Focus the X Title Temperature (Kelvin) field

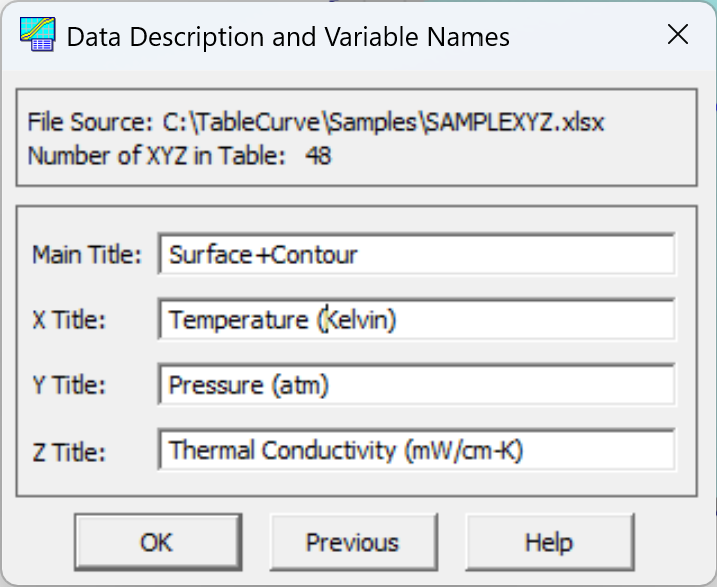click(x=417, y=319)
